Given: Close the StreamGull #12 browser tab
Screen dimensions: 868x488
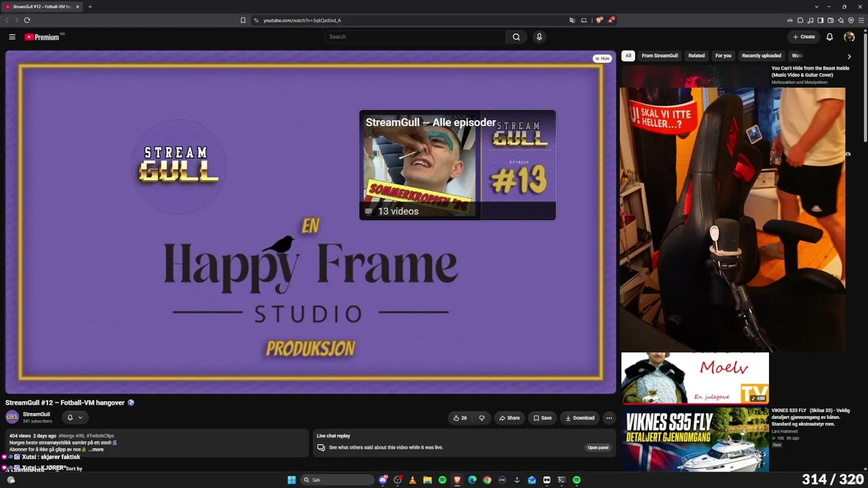Looking at the screenshot, I should [x=77, y=7].
